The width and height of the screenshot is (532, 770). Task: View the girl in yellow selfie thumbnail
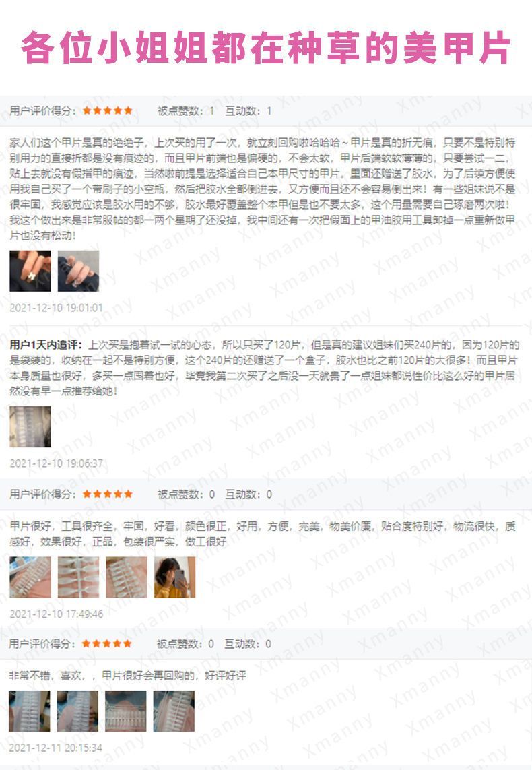(x=174, y=577)
